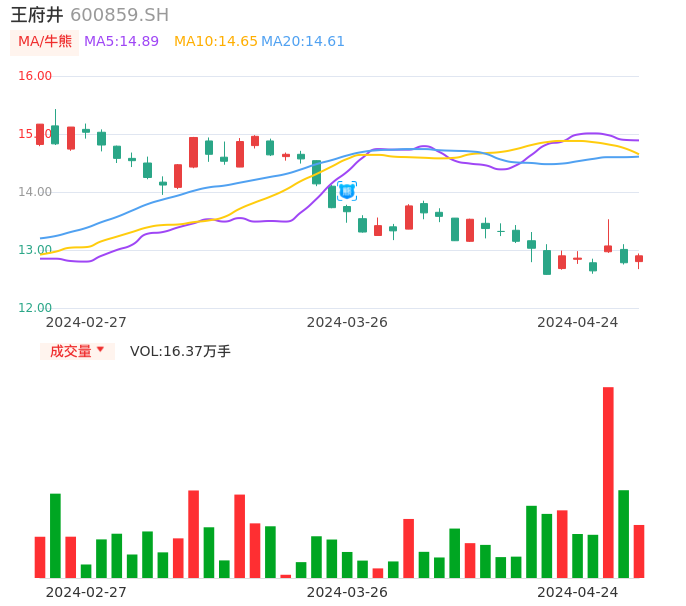Click 2024-04-24 date label under price chart
This screenshot has width=686, height=606.
coord(578,322)
